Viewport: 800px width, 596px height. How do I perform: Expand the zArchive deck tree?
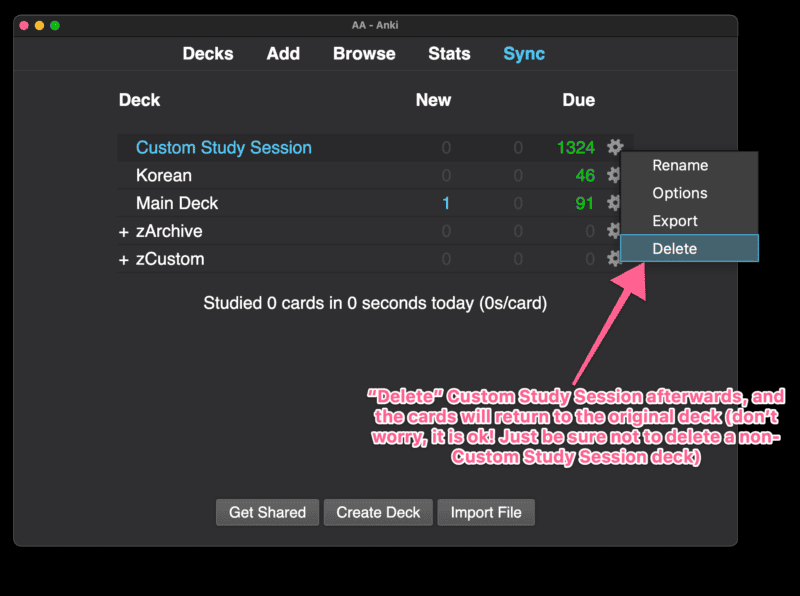121,231
